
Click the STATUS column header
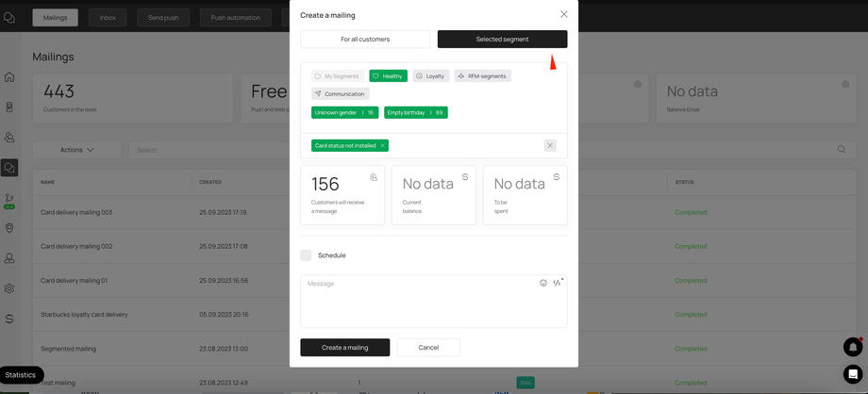coord(684,182)
